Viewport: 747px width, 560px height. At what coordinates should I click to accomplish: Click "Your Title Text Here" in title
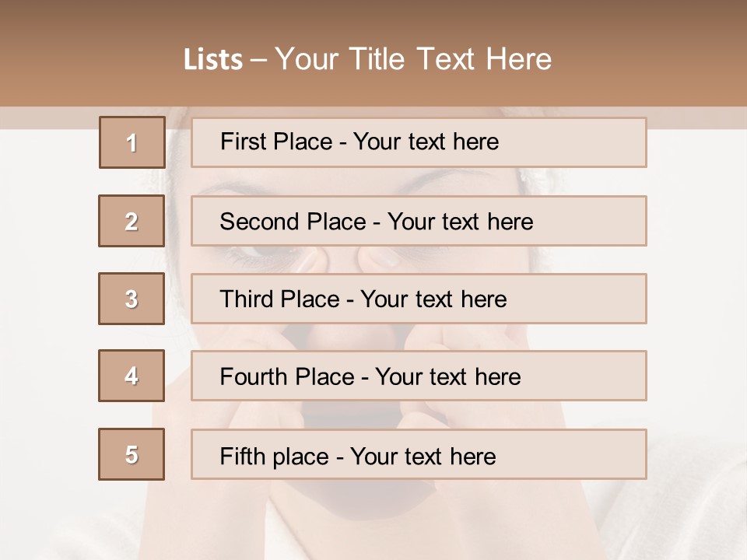pyautogui.click(x=413, y=59)
